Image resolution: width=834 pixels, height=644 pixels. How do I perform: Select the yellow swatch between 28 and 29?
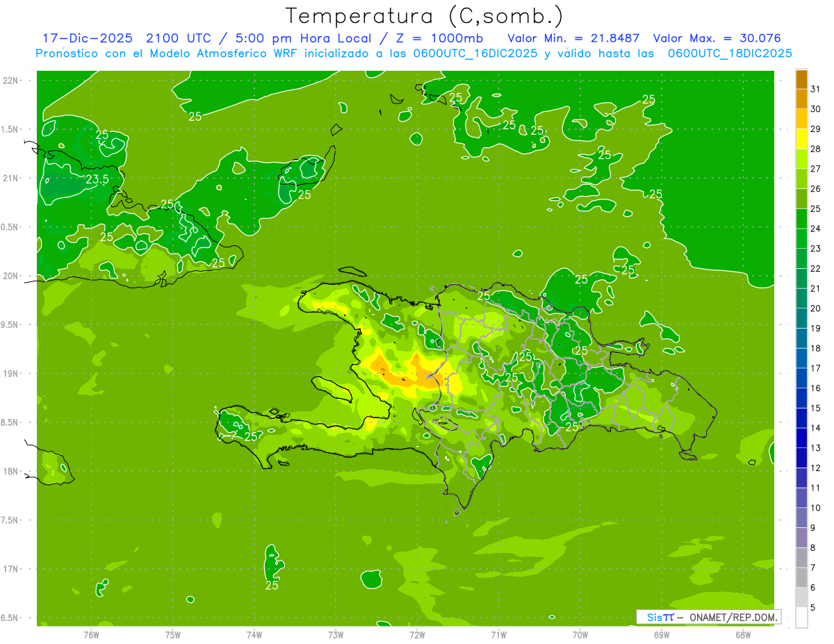(801, 139)
